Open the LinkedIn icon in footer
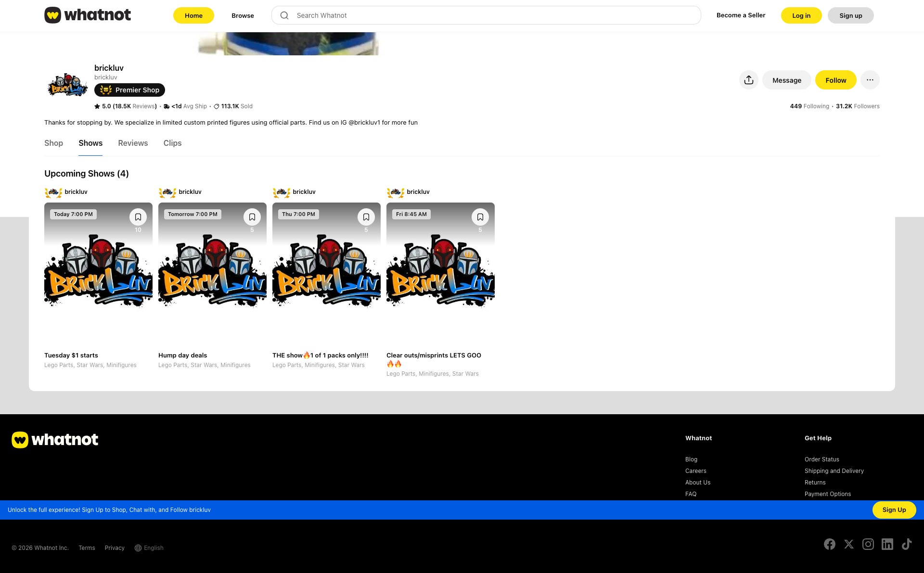 (887, 544)
